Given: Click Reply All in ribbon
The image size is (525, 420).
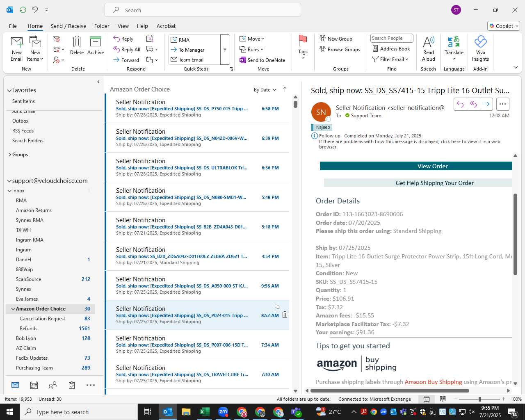Looking at the screenshot, I should click(x=127, y=49).
